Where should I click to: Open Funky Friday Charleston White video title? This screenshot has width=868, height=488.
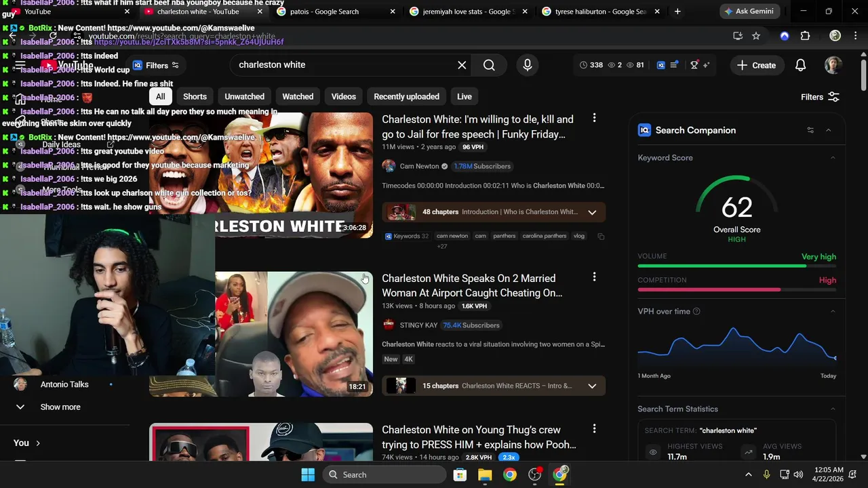pos(477,127)
